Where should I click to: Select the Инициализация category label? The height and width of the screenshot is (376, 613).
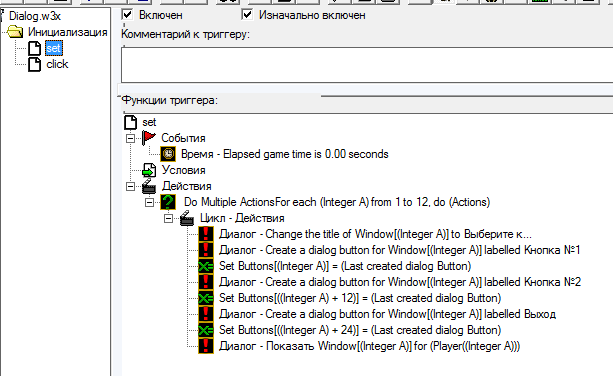click(x=67, y=32)
